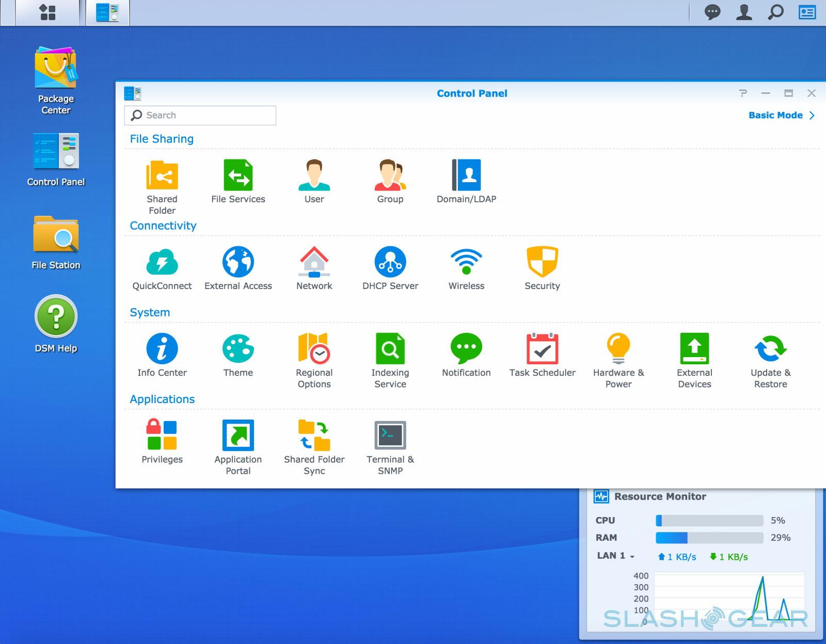Open the notifications speech bubble
Screen dimensions: 826x644
pos(712,12)
